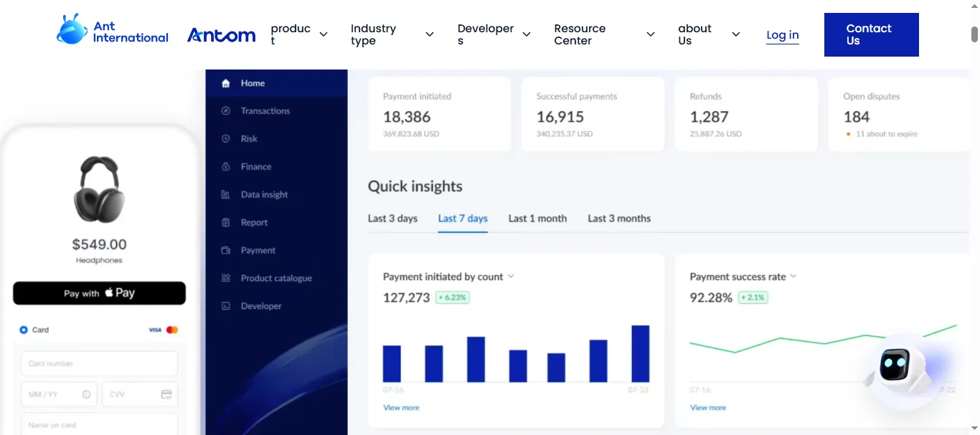The height and width of the screenshot is (435, 980).
Task: Click the Open disputes 184 card
Action: [x=898, y=115]
